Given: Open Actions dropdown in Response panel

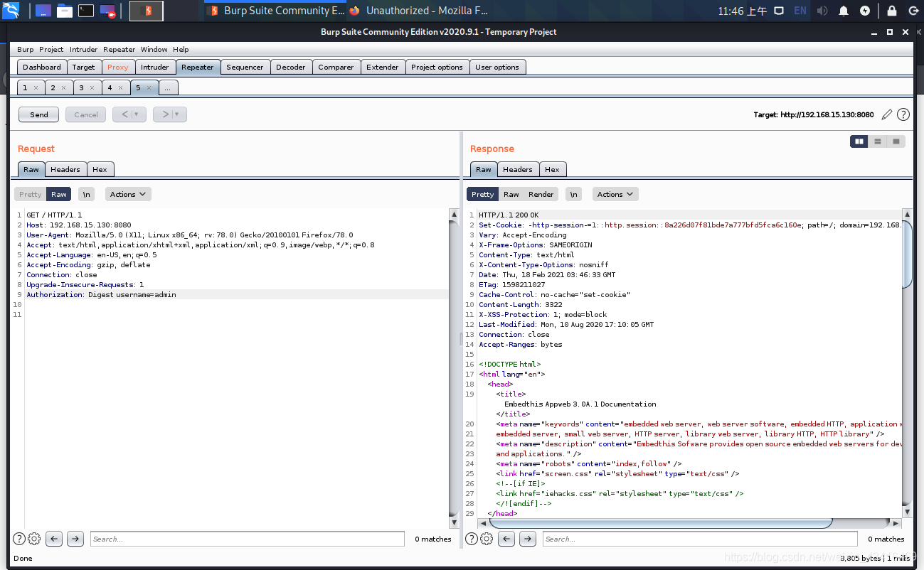Looking at the screenshot, I should 615,194.
